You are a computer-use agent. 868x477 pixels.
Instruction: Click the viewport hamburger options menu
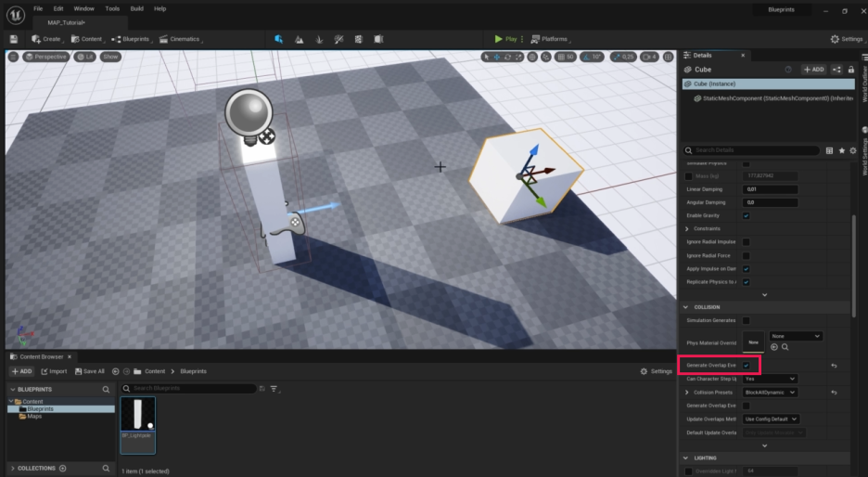click(x=13, y=57)
